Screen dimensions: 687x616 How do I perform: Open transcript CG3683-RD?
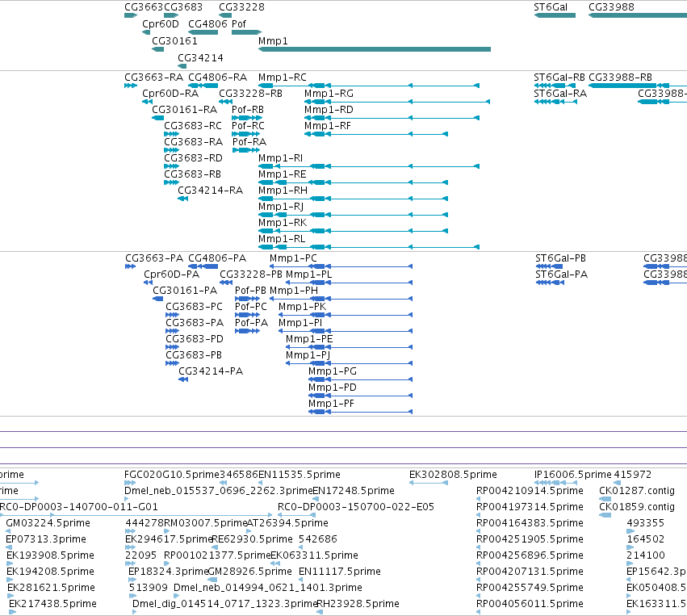pos(193,157)
